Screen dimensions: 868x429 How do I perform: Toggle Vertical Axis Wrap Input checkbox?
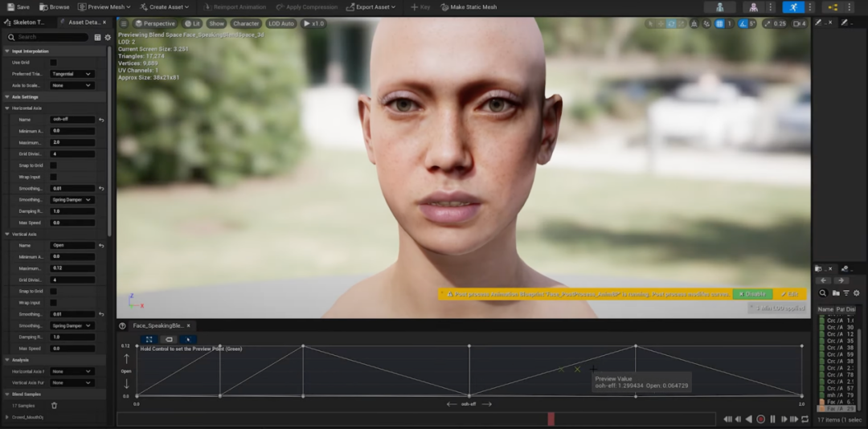[x=53, y=303]
